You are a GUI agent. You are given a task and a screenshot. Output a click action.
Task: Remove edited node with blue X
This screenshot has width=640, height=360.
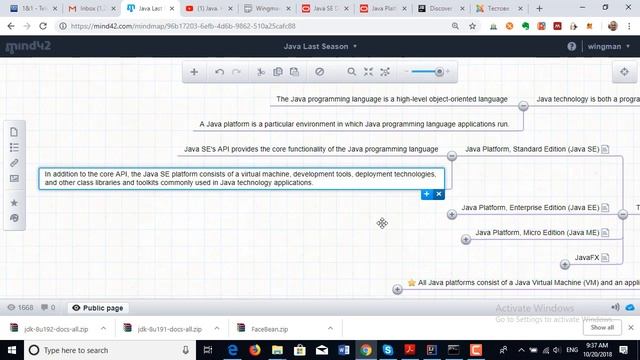pyautogui.click(x=439, y=194)
